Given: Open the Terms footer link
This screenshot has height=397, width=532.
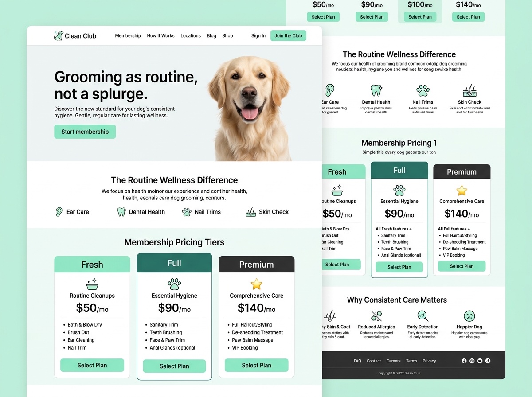Looking at the screenshot, I should click(x=412, y=361).
